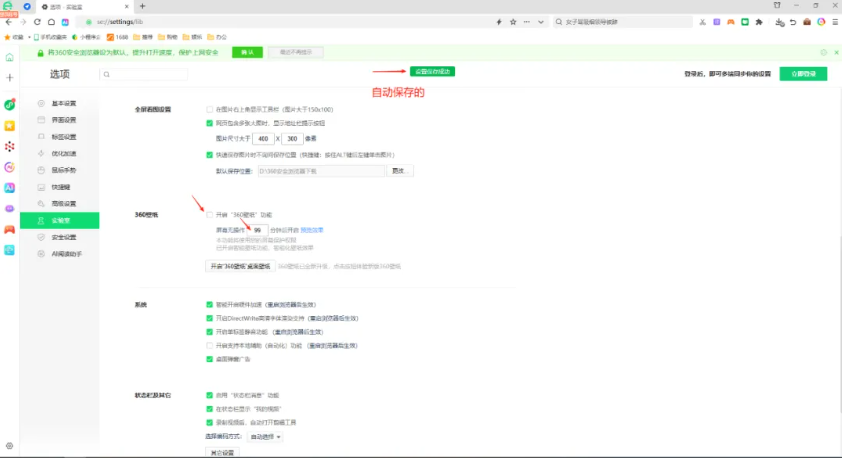
Task: Enable the 360壁纸 feature checkbox
Action: pyautogui.click(x=209, y=215)
